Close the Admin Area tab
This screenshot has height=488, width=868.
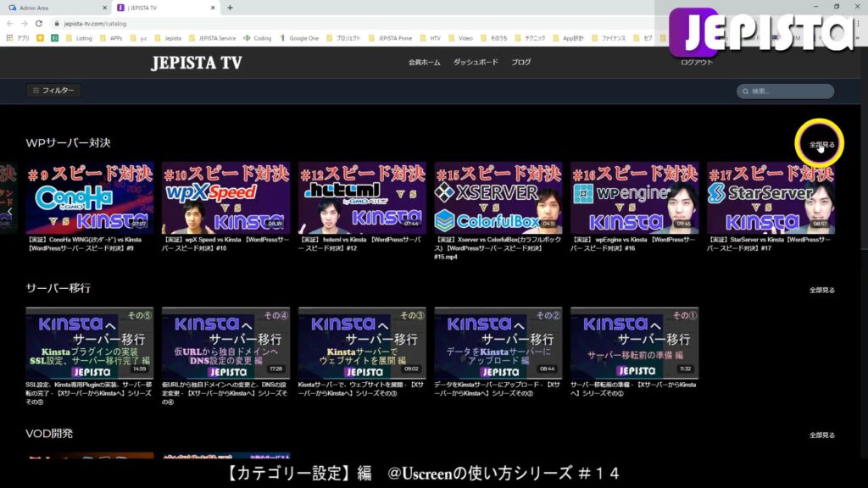[x=104, y=8]
